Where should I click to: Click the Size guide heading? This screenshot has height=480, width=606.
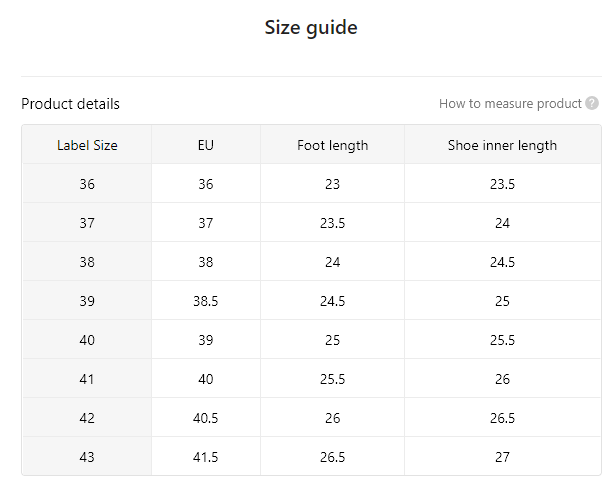click(311, 27)
